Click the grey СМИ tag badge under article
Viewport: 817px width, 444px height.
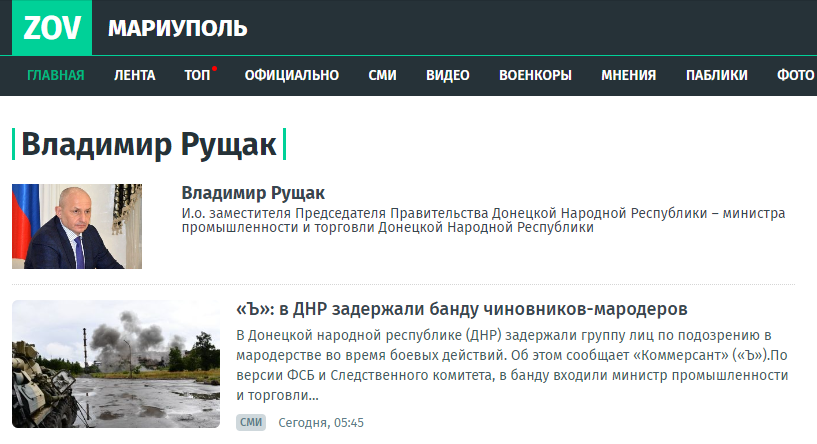251,423
